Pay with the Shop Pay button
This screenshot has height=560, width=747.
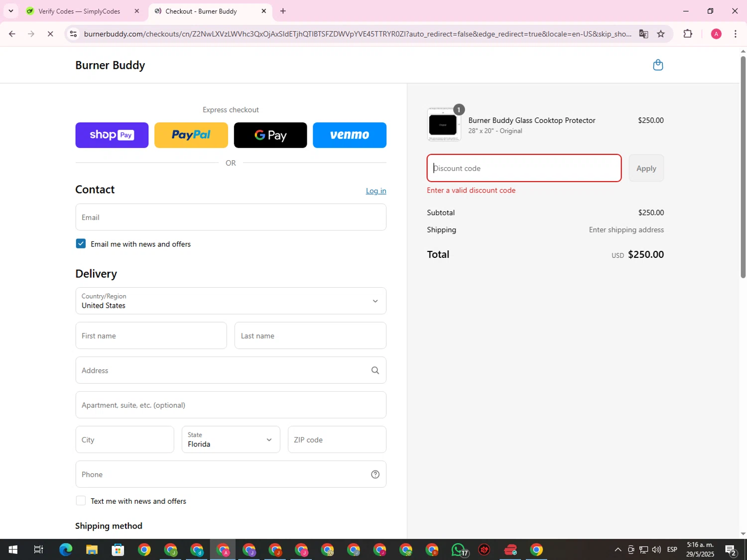pos(112,135)
